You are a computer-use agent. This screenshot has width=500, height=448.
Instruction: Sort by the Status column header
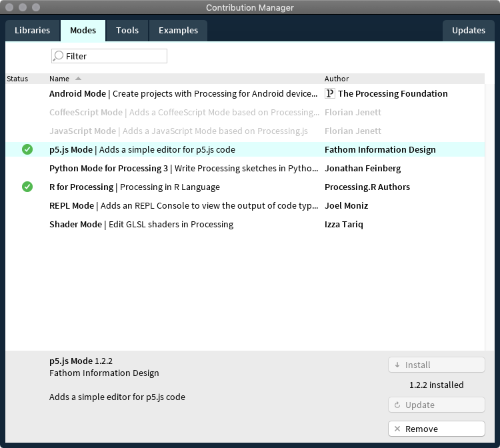click(17, 79)
